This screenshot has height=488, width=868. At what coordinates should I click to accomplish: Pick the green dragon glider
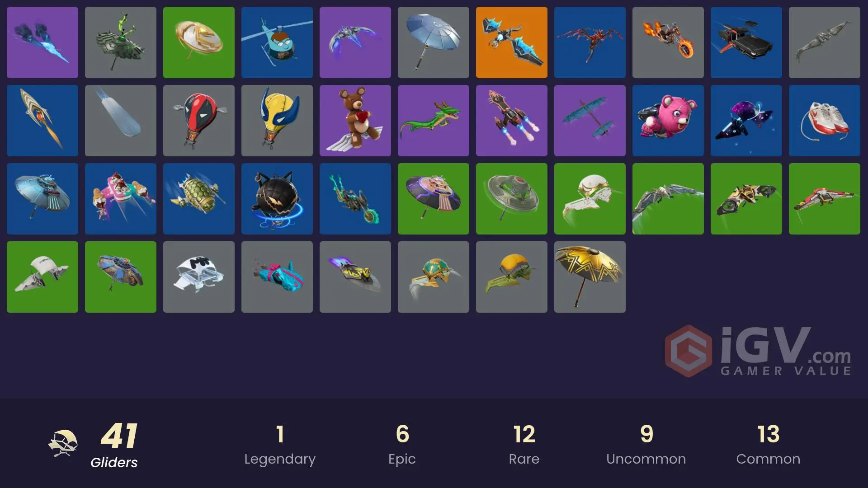tap(434, 121)
